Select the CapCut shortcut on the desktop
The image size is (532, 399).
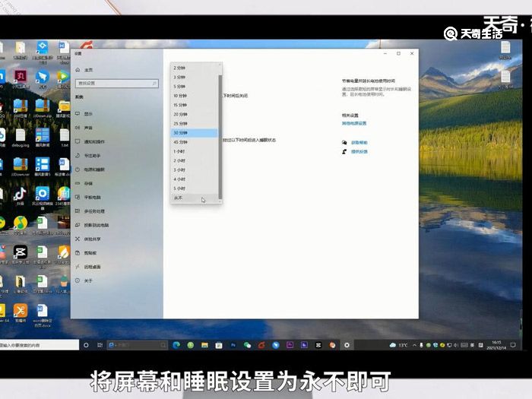point(20,255)
